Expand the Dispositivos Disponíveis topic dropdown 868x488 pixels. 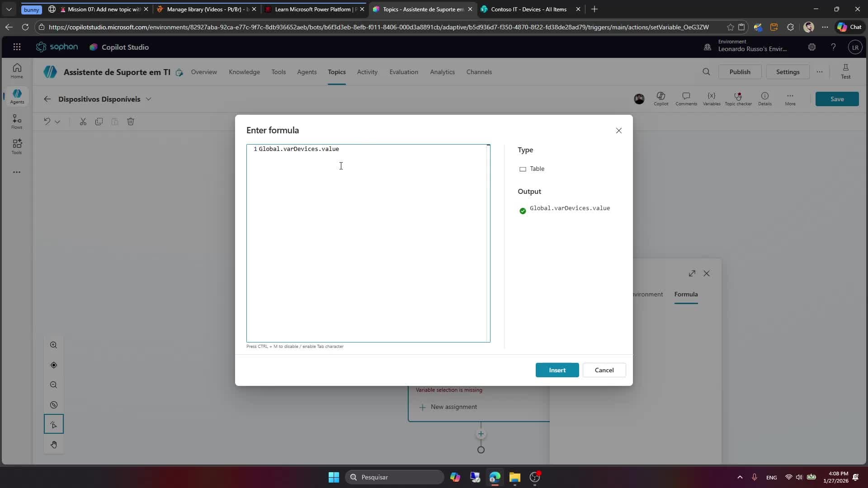coord(149,99)
